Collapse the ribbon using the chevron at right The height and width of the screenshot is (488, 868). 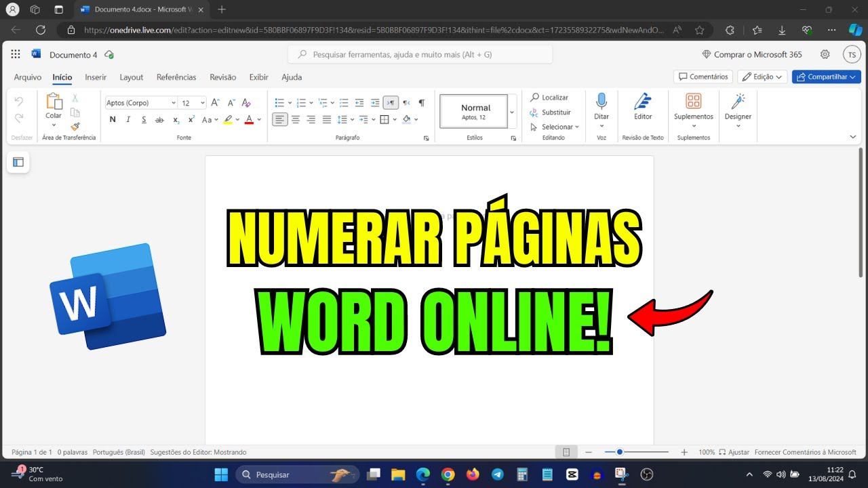point(853,137)
